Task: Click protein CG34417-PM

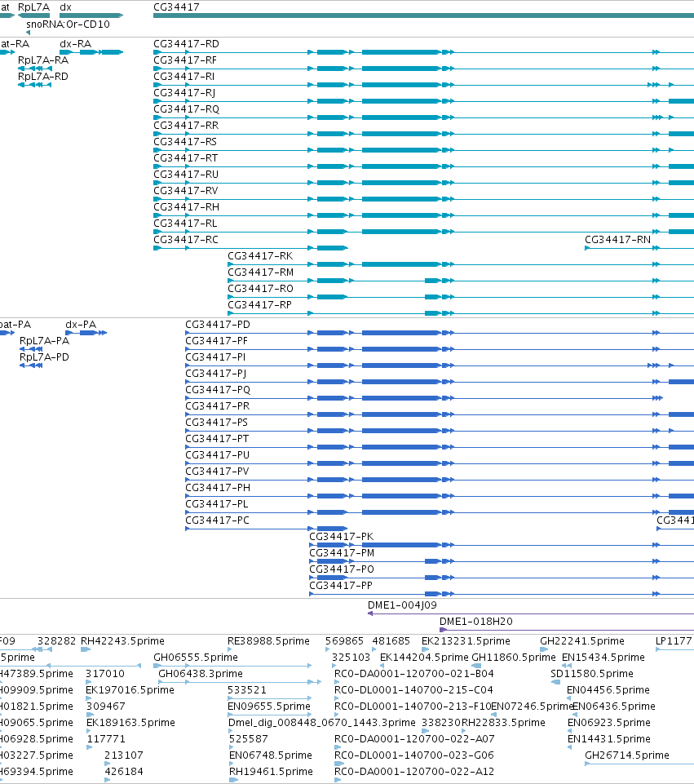Action: point(342,553)
